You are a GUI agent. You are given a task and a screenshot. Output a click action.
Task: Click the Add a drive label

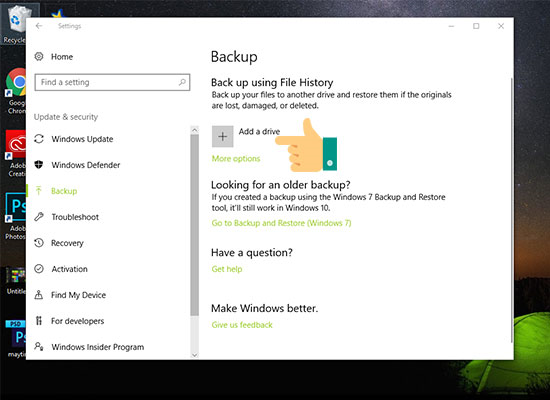click(259, 131)
